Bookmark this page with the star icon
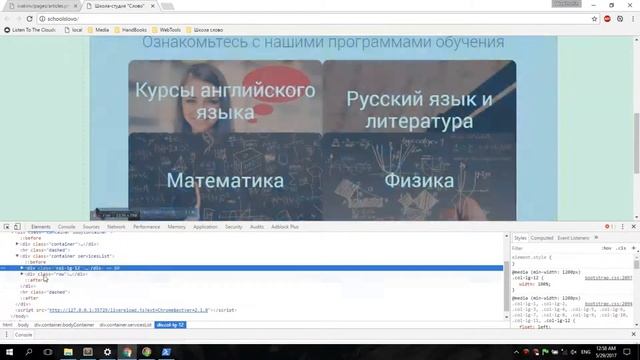Viewport: 640px width, 360px height. pos(594,19)
